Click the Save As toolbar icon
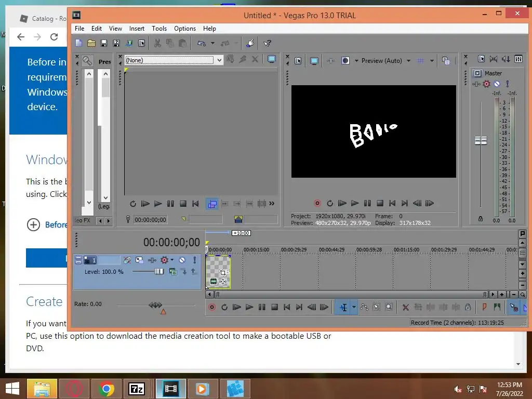The width and height of the screenshot is (532, 399). (x=116, y=43)
